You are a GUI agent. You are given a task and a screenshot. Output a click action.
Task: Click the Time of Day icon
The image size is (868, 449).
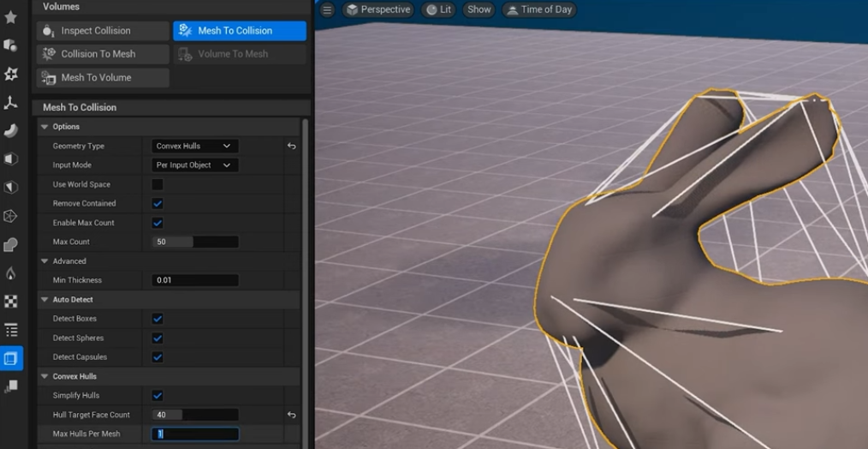point(513,10)
